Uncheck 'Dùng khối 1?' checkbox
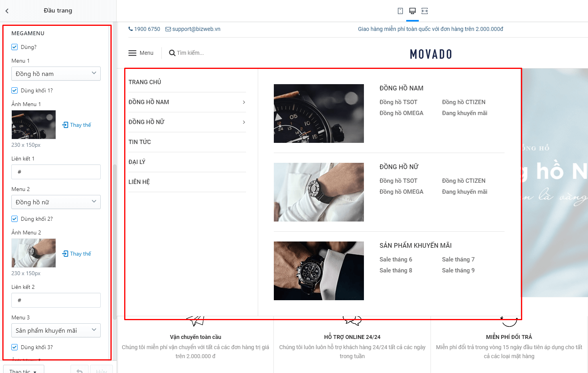 coord(14,90)
